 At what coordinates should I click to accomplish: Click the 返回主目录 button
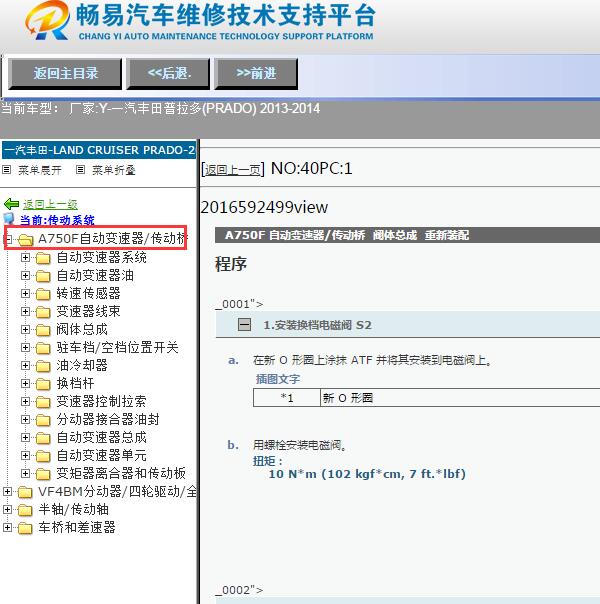click(65, 74)
